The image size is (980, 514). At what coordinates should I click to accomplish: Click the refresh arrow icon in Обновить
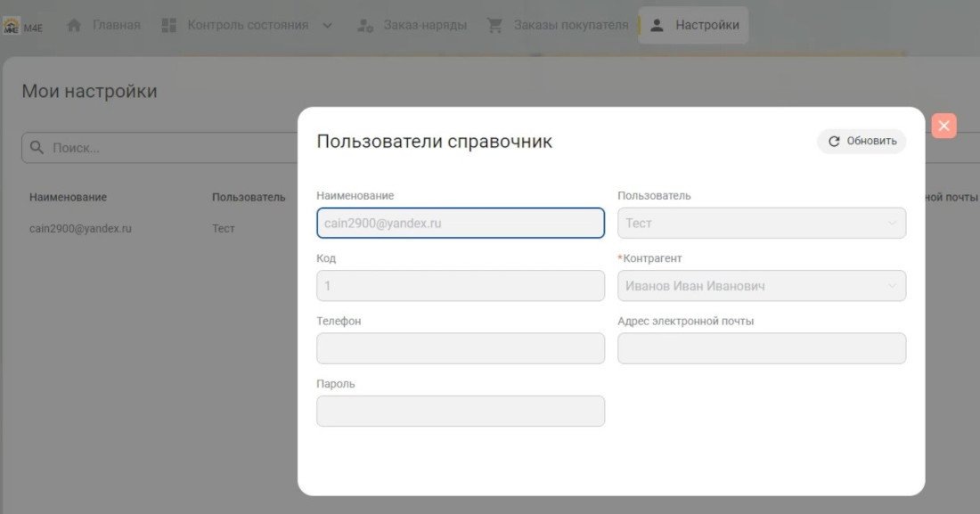(x=834, y=142)
